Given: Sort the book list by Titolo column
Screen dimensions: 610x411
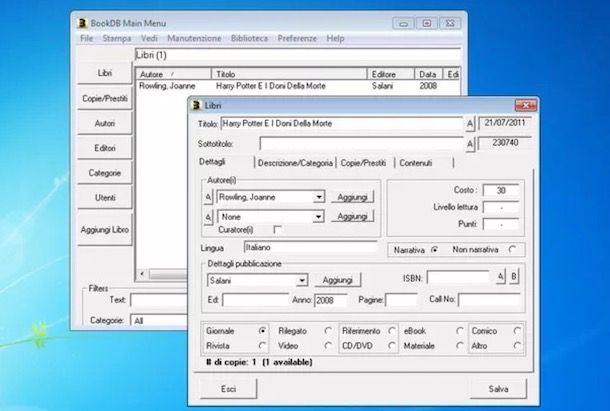Looking at the screenshot, I should 289,74.
